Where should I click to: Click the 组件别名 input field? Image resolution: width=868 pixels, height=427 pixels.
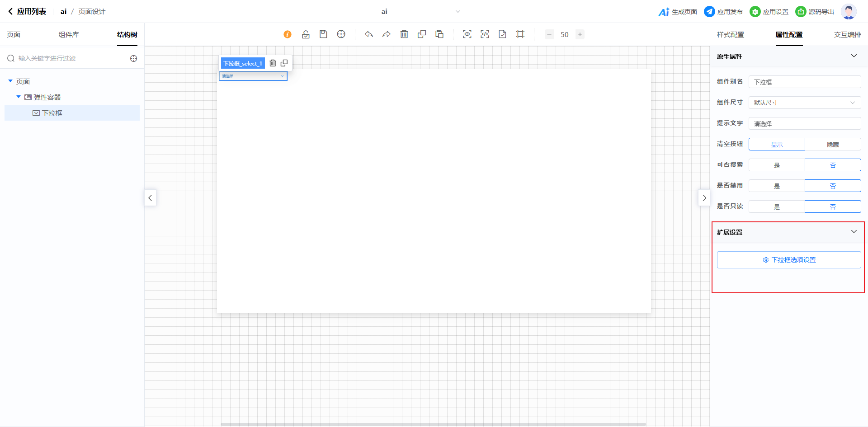805,82
